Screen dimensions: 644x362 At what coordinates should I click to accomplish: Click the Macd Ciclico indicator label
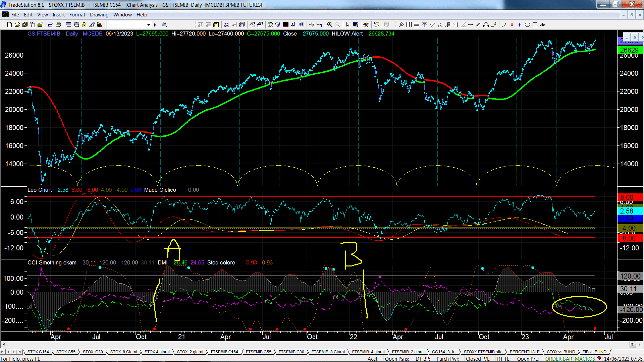[x=160, y=190]
